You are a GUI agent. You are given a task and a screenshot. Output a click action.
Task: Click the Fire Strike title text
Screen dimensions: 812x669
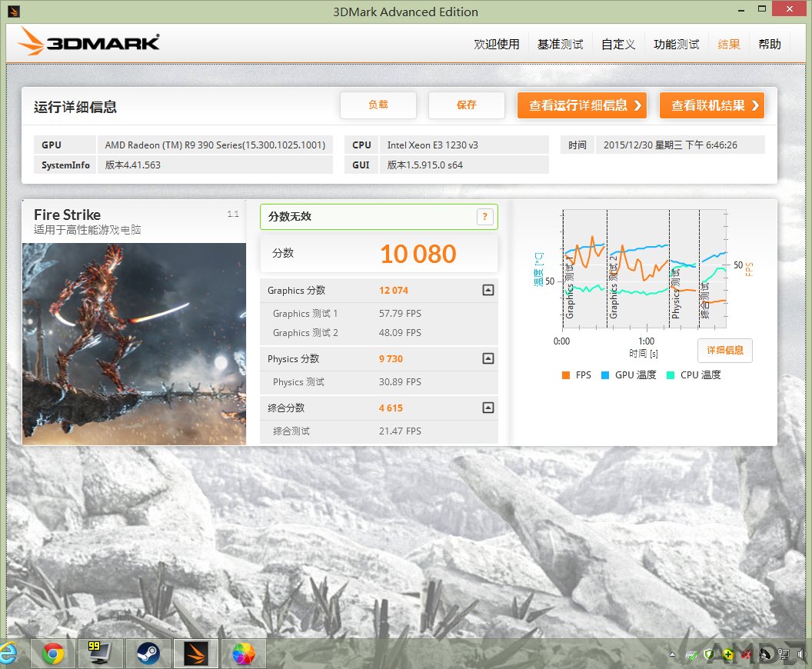[x=68, y=215]
